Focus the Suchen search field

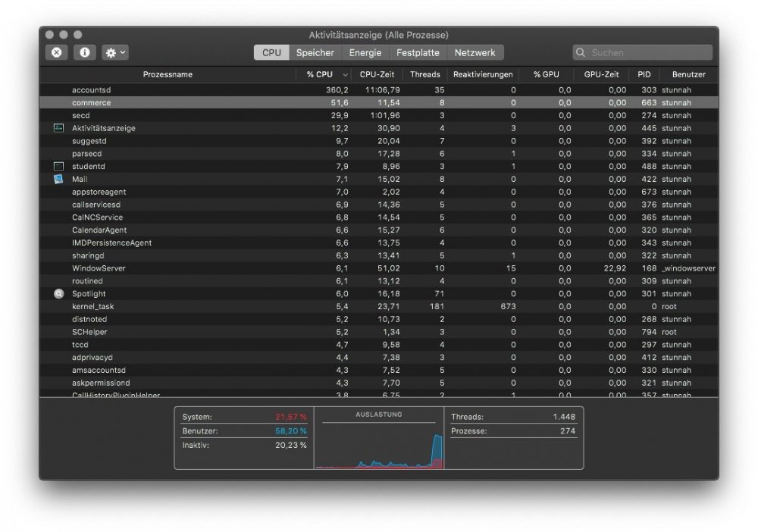[x=643, y=52]
